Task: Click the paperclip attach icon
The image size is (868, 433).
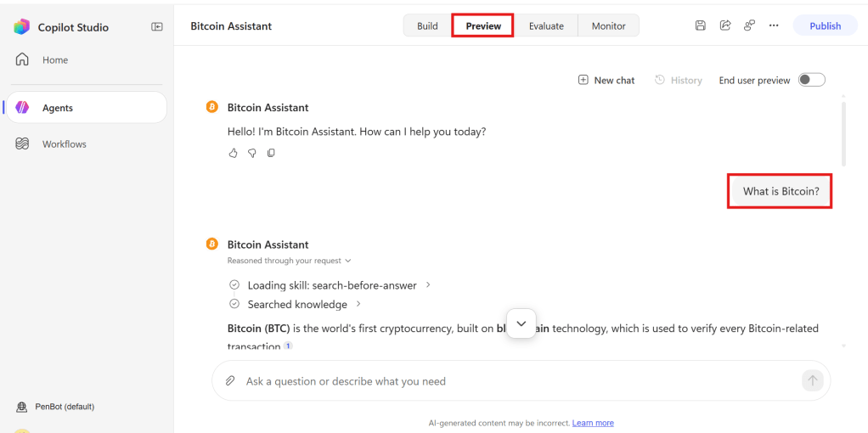Action: tap(229, 381)
